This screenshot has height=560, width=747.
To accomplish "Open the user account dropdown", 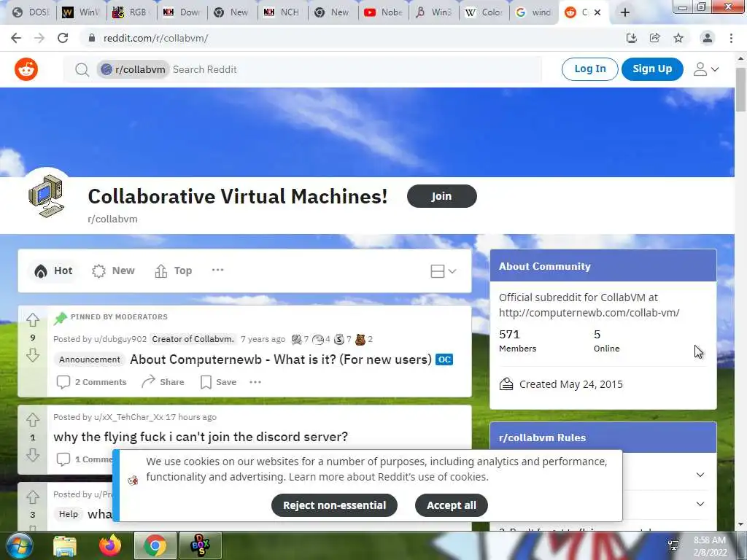I will point(705,69).
